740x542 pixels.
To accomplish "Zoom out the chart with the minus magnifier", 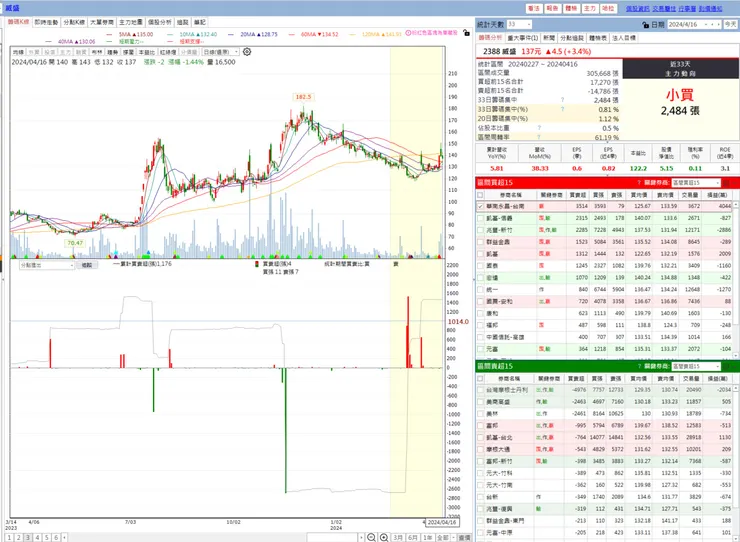I will 371,537.
